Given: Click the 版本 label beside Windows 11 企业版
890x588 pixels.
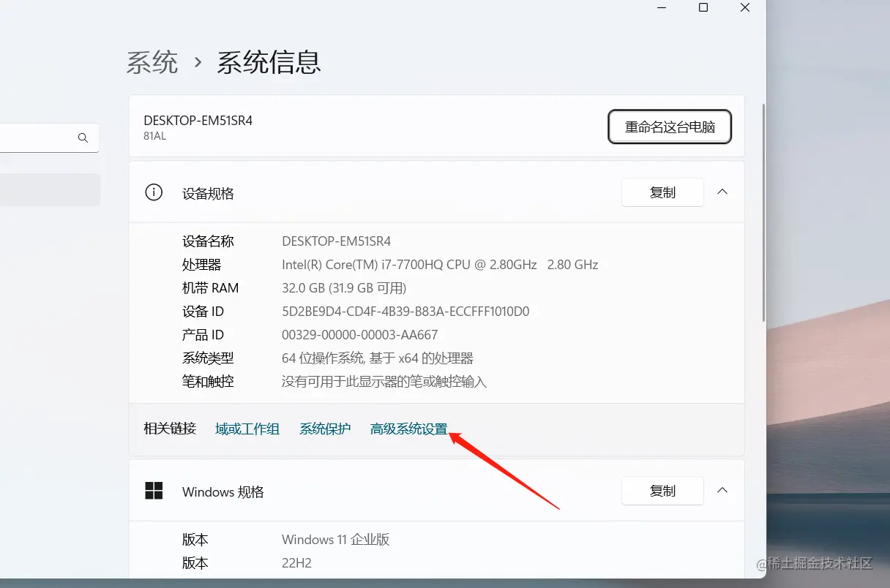Looking at the screenshot, I should pos(195,540).
